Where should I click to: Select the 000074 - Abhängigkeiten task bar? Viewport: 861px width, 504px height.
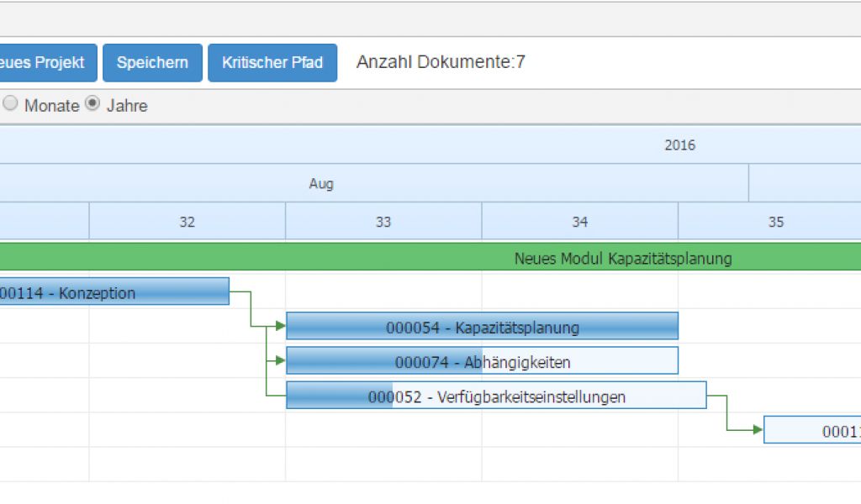(483, 362)
